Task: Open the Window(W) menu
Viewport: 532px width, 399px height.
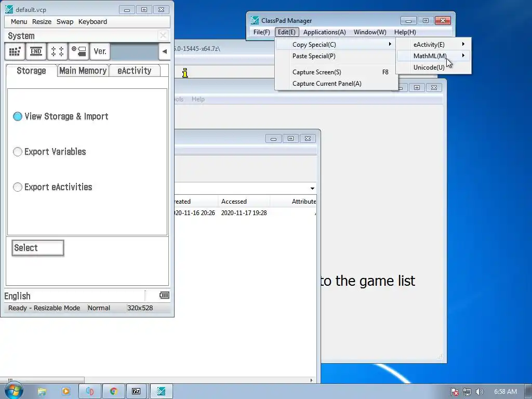Action: pyautogui.click(x=370, y=32)
